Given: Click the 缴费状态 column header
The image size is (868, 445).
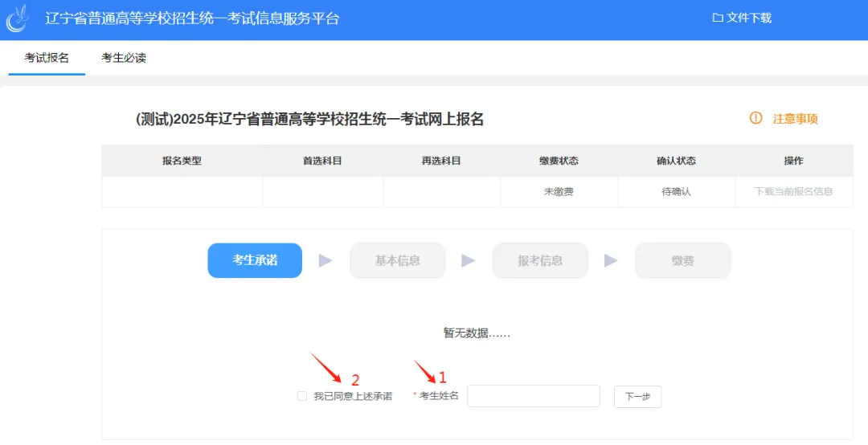Looking at the screenshot, I should click(559, 161).
